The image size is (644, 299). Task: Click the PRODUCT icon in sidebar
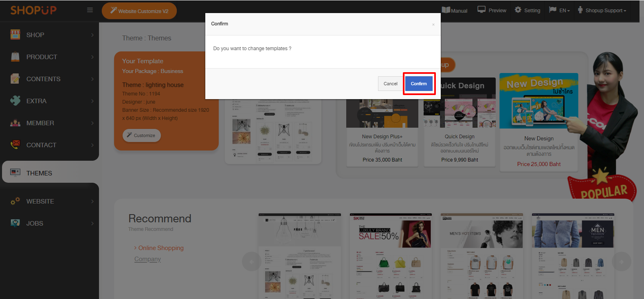15,57
